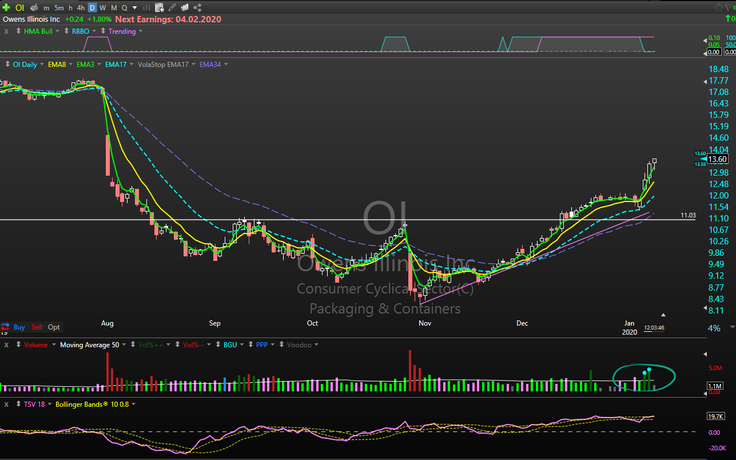This screenshot has height=460, width=736.
Task: Open the Voodoo indicator dropdown
Action: [316, 345]
